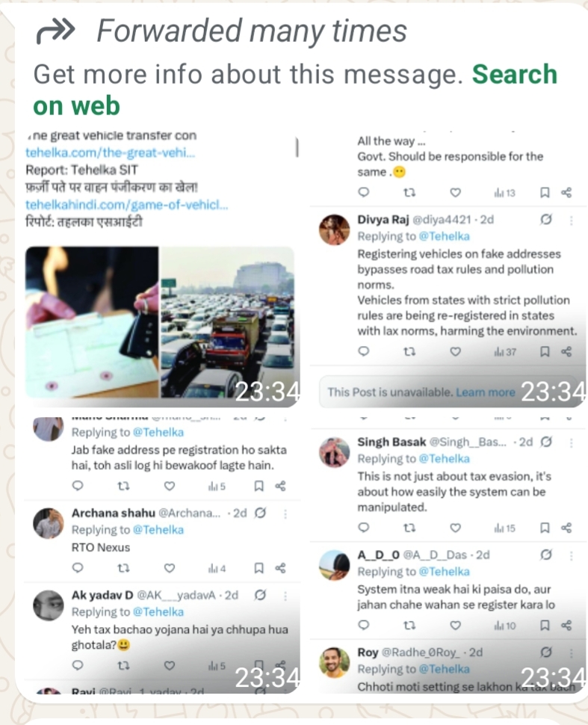The image size is (588, 725).
Task: Bookmark Archana shahu's RTO Nexus reply
Action: [x=259, y=568]
